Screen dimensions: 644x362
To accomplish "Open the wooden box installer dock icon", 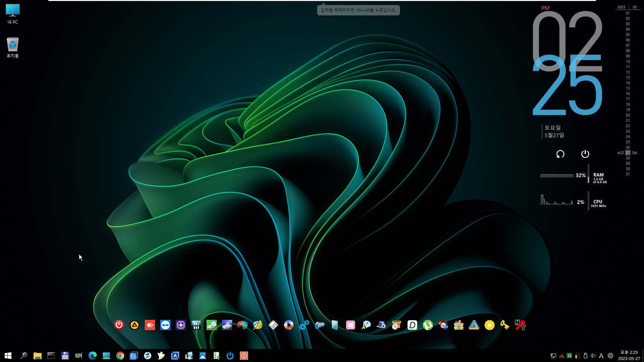I will [x=397, y=325].
